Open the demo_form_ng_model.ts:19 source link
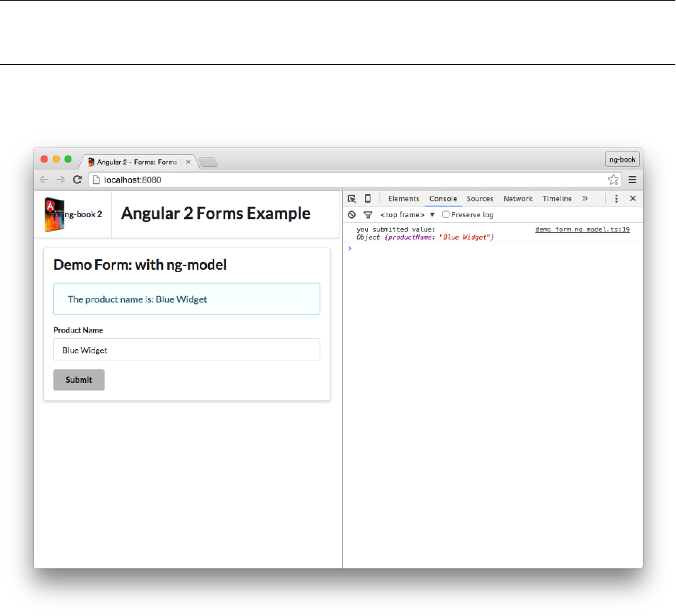The image size is (676, 616). pyautogui.click(x=582, y=229)
